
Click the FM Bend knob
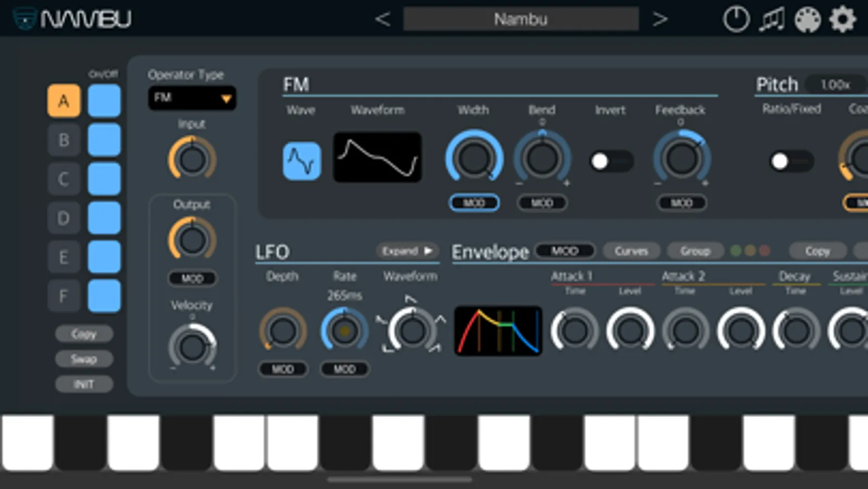[x=542, y=158]
